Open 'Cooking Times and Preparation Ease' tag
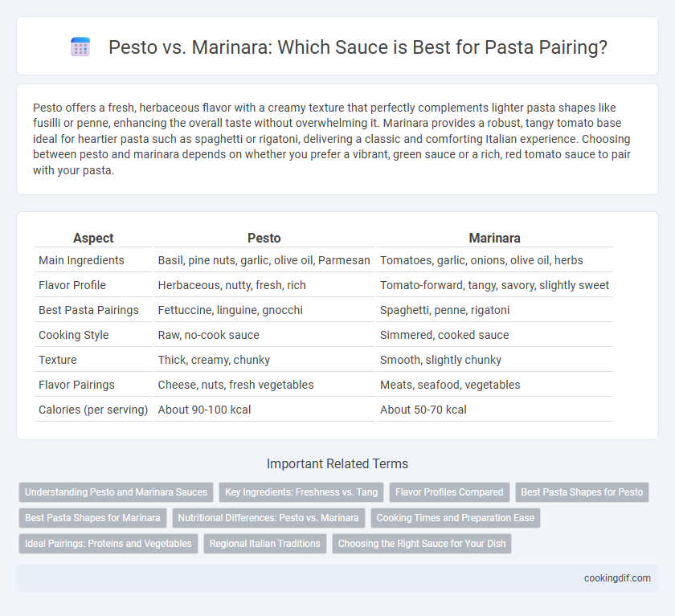The image size is (675, 616). tap(456, 518)
